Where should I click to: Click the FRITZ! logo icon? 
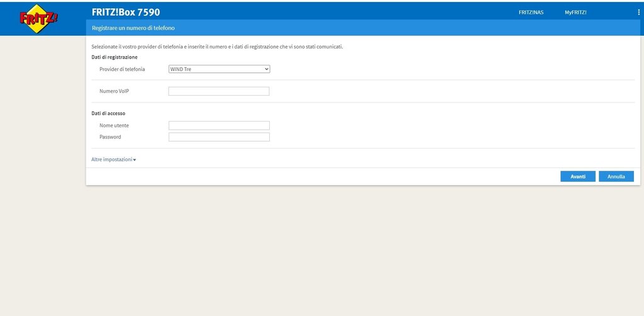point(38,18)
